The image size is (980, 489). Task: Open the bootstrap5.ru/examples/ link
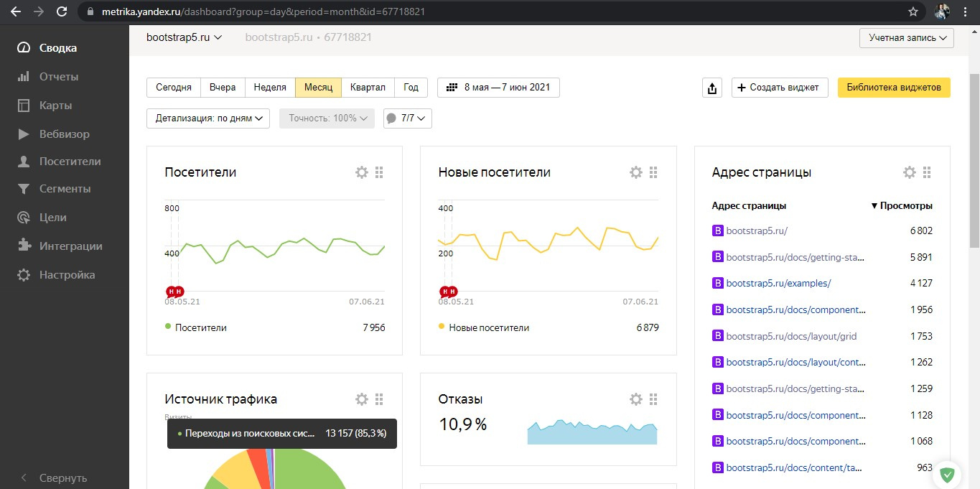click(778, 284)
